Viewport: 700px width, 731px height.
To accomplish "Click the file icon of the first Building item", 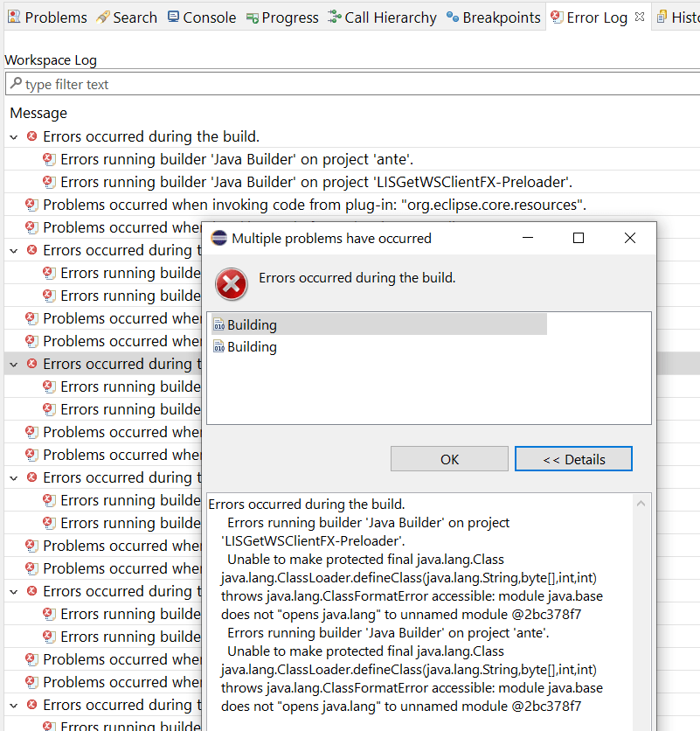I will point(219,324).
